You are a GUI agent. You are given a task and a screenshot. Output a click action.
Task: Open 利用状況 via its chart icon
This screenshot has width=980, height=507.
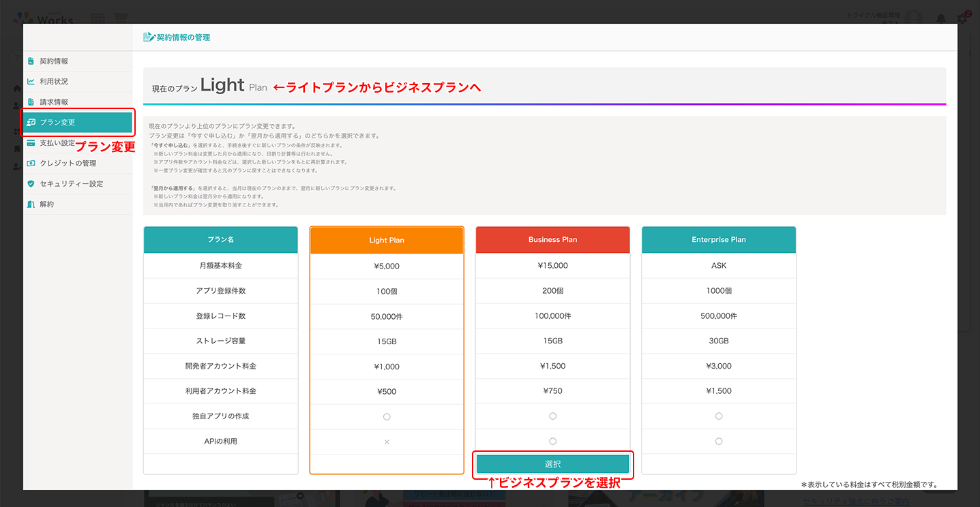point(31,82)
